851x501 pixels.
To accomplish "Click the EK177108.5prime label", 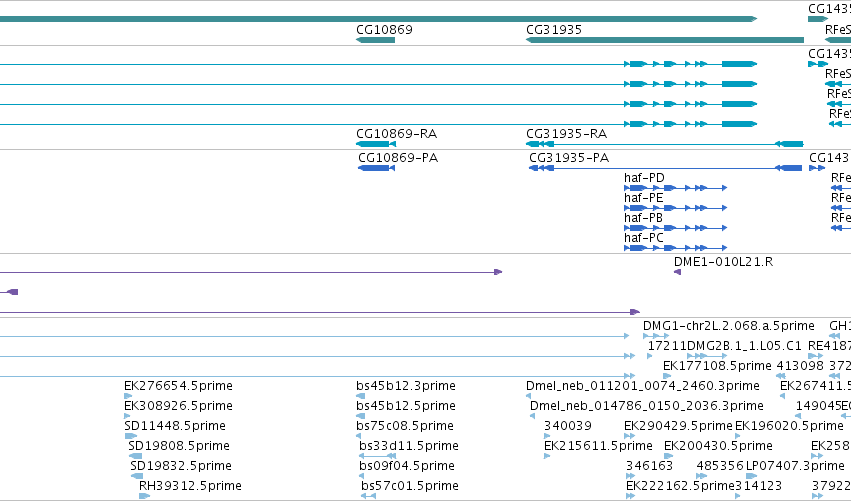I will (717, 366).
